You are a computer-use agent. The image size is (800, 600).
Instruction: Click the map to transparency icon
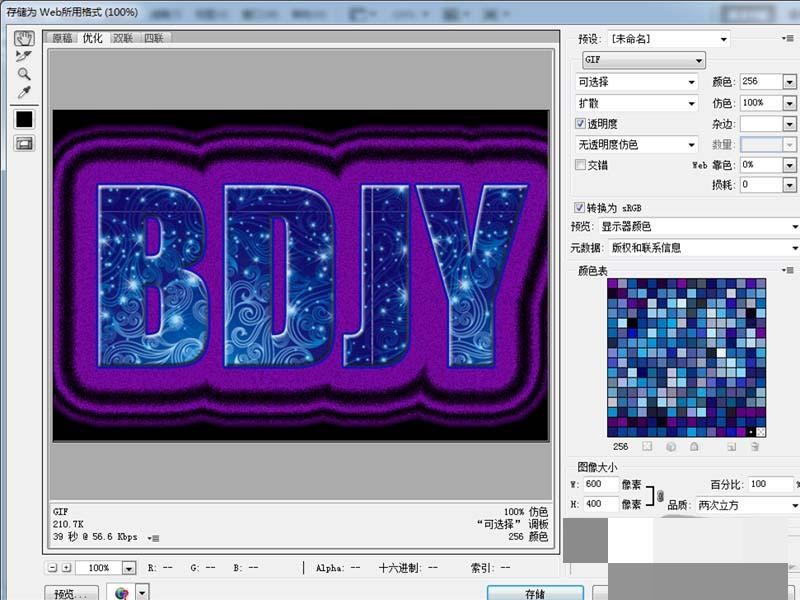pyautogui.click(x=646, y=446)
